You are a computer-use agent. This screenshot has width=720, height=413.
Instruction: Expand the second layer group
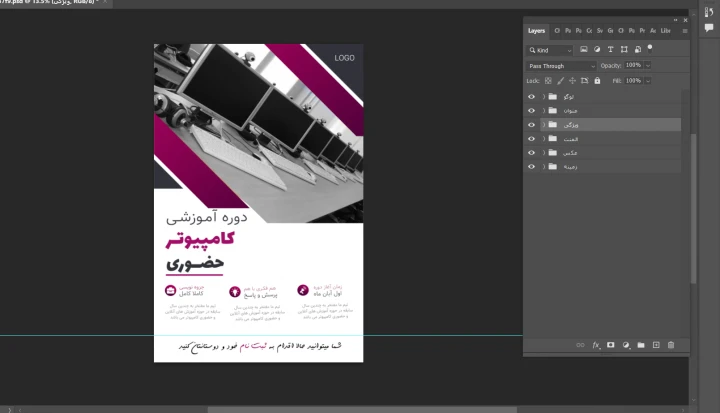pyautogui.click(x=543, y=110)
